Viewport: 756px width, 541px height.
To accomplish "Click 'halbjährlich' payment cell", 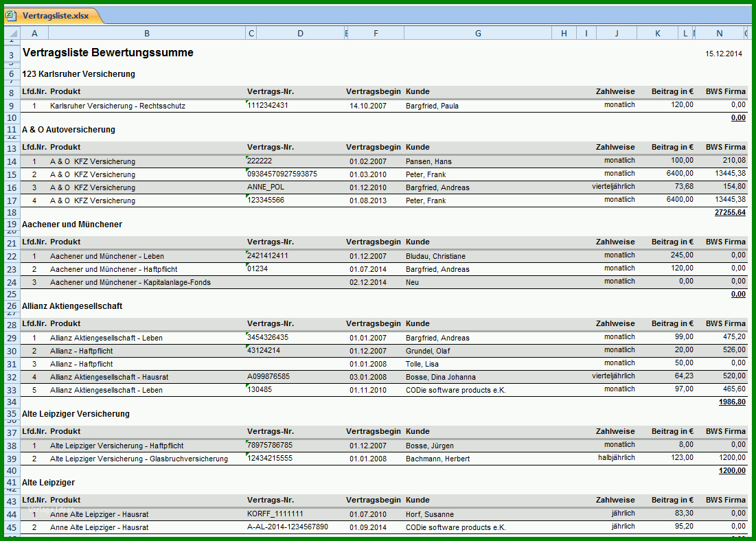I will tap(617, 457).
